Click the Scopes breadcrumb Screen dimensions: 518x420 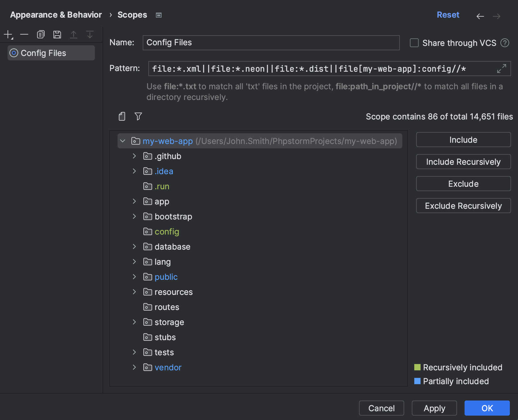132,15
